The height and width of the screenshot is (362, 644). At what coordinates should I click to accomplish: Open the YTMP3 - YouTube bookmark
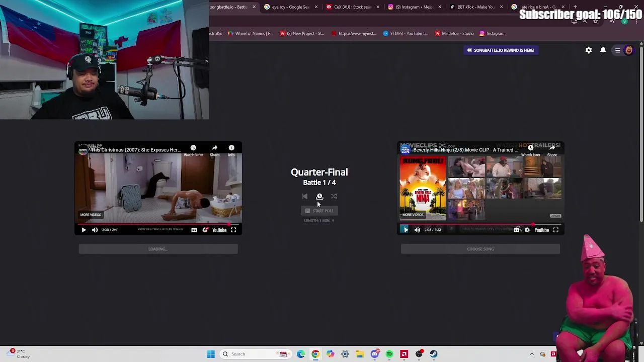[405, 34]
